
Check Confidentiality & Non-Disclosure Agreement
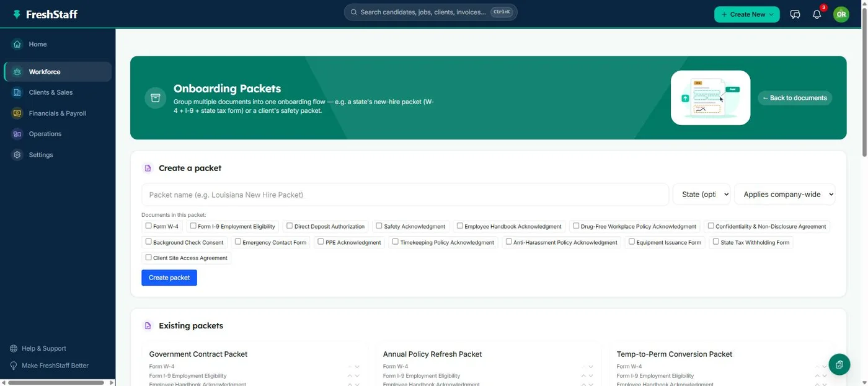pos(711,226)
